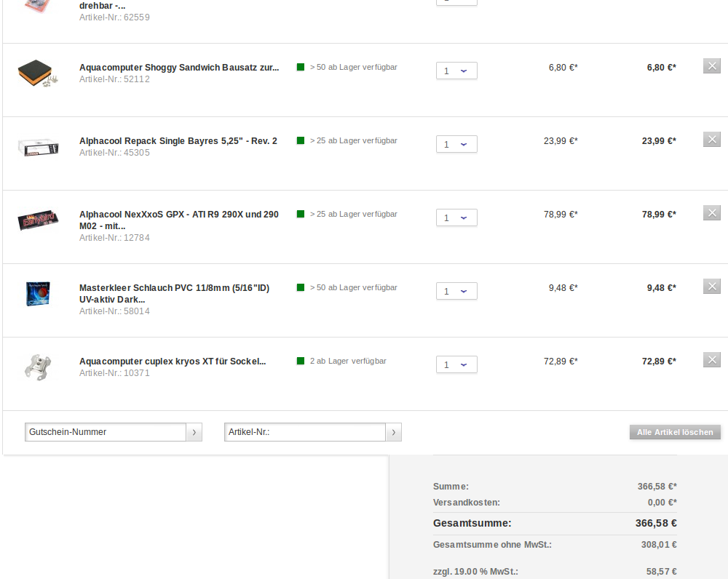Screen dimensions: 728x579
Task: Click Alle Artikel löschen button
Action: [x=675, y=432]
